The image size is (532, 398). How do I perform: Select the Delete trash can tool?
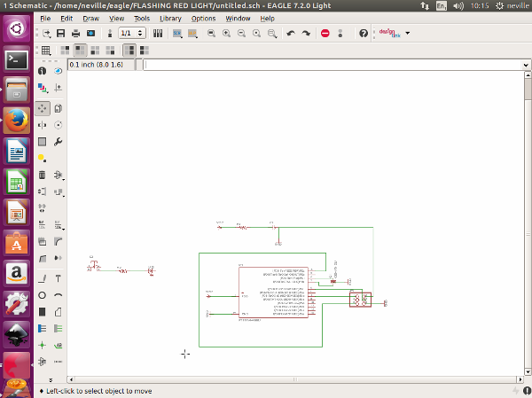pyautogui.click(x=42, y=175)
